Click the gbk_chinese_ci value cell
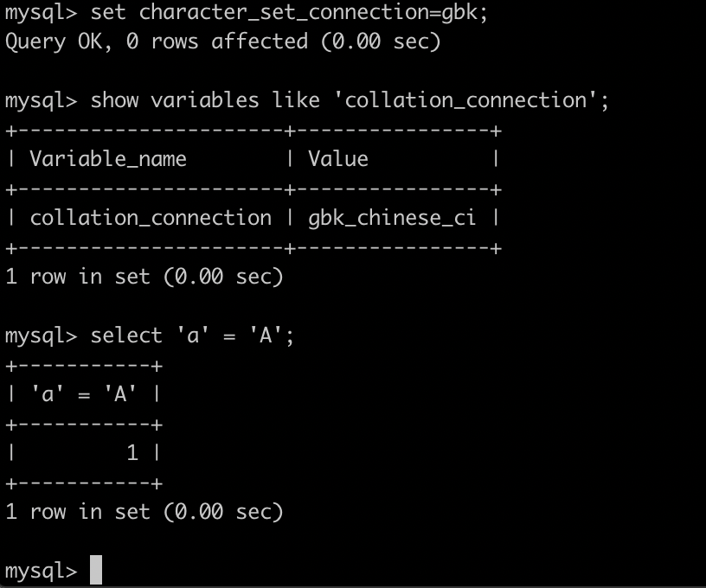The image size is (706, 588). [392, 218]
